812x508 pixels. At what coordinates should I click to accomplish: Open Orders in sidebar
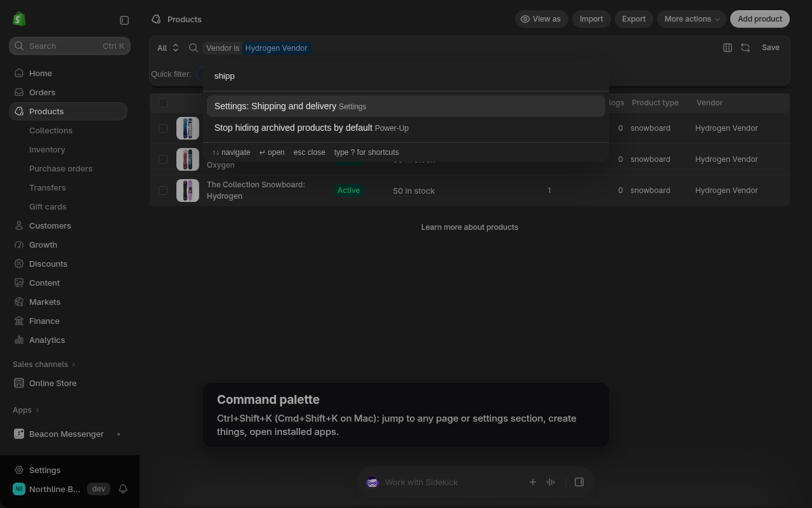(69, 92)
